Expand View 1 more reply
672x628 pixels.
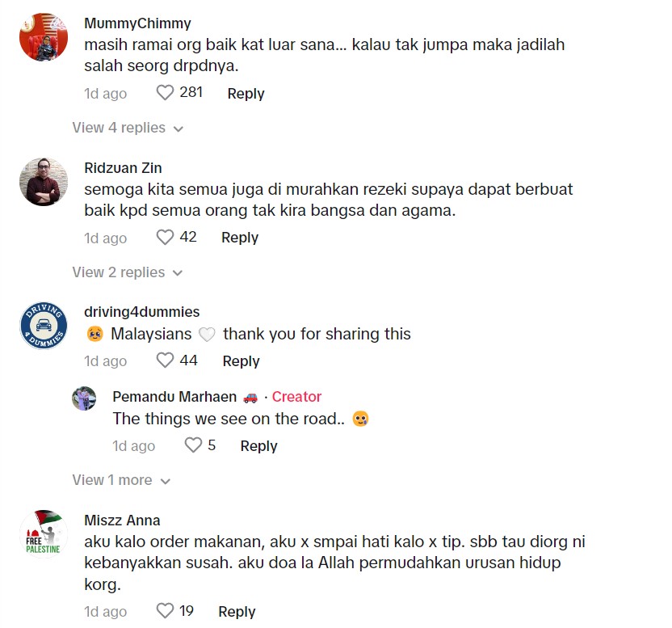pos(121,480)
